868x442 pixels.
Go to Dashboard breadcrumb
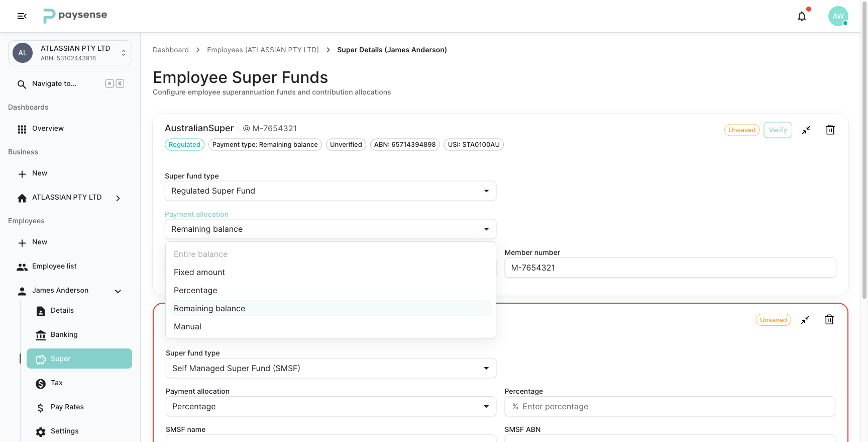(x=171, y=50)
